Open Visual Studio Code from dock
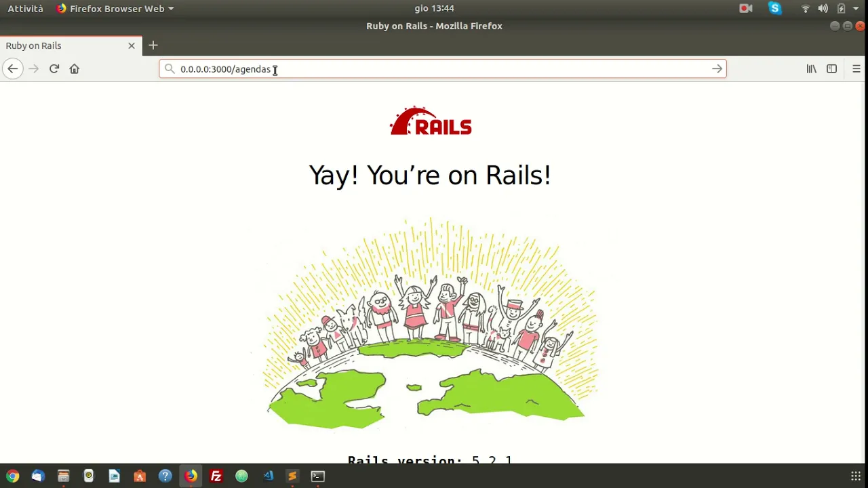Screen dimensions: 868x488 click(267, 476)
